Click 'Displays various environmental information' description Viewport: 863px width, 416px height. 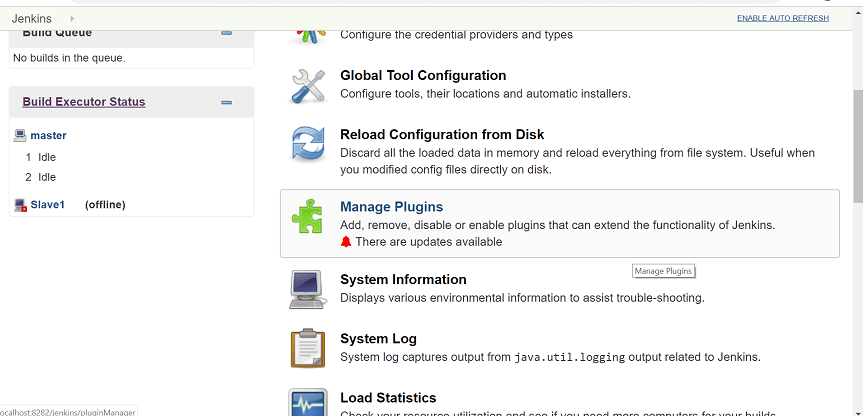[x=522, y=298]
